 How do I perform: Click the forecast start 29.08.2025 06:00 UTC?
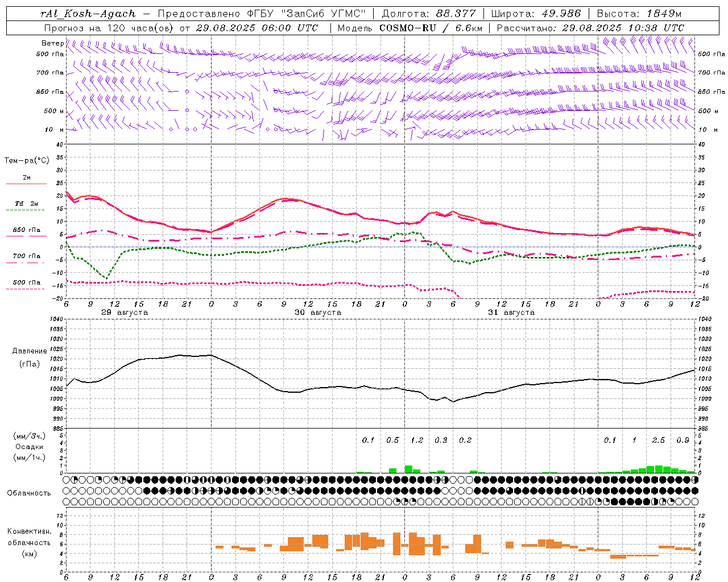pyautogui.click(x=257, y=28)
